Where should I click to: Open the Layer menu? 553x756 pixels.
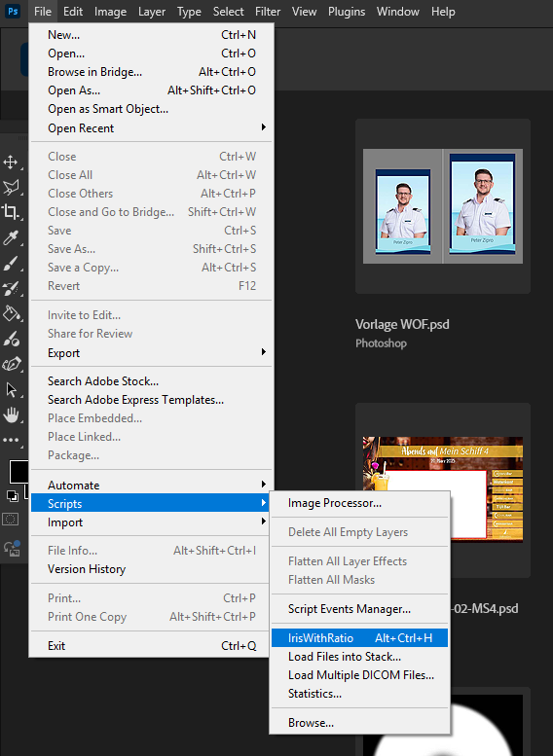[x=152, y=12]
